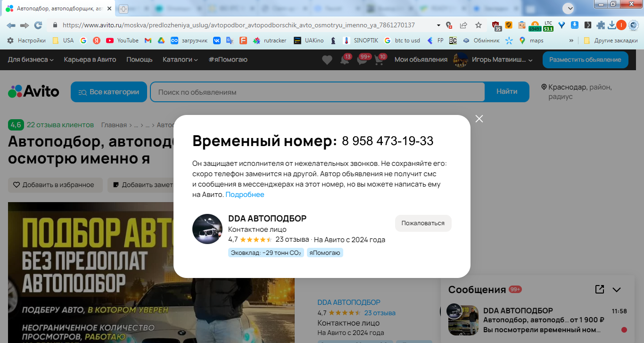644x343 pixels.
Task: Open Мои объявления link
Action: [x=421, y=60]
